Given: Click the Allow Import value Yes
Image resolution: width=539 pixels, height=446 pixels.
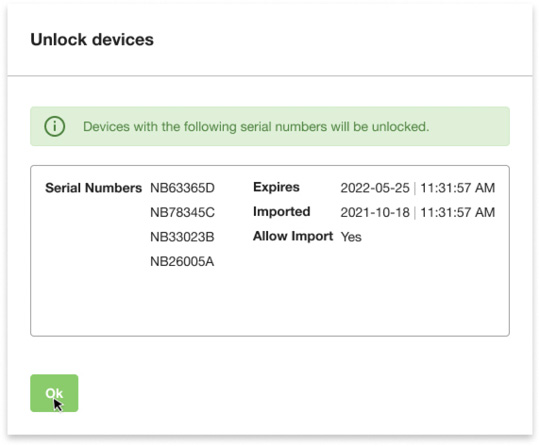Looking at the screenshot, I should point(351,237).
